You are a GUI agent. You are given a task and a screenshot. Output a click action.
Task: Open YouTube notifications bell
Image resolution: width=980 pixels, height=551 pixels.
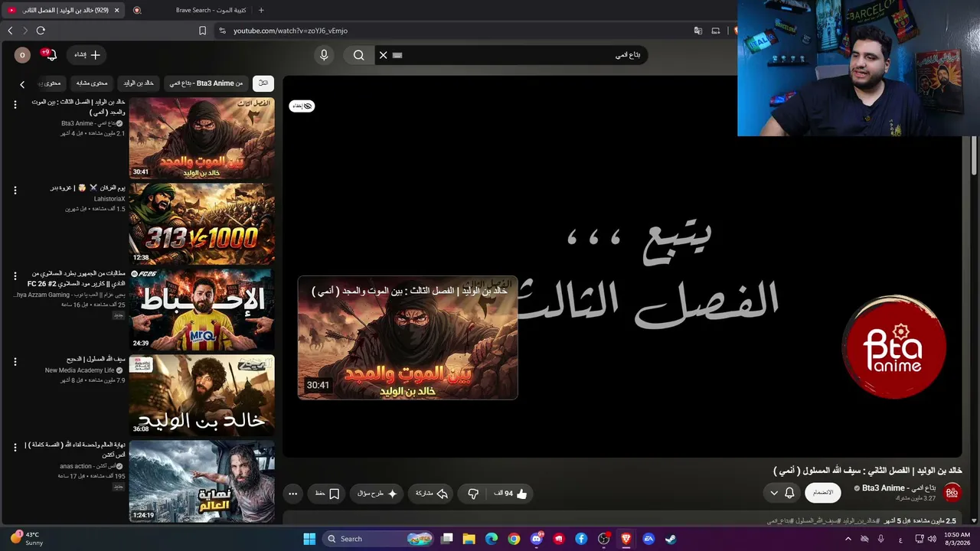(51, 55)
